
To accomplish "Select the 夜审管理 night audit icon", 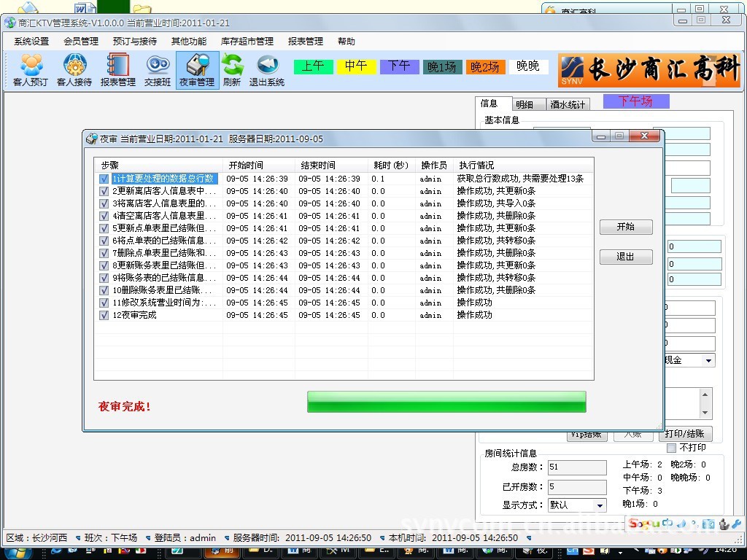I will pyautogui.click(x=197, y=70).
